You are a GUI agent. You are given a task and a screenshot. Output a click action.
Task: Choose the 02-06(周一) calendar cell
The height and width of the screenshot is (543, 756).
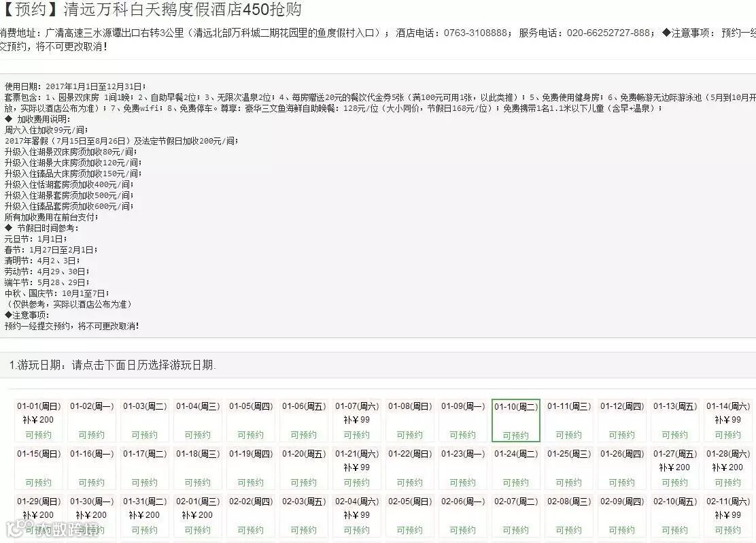(463, 516)
